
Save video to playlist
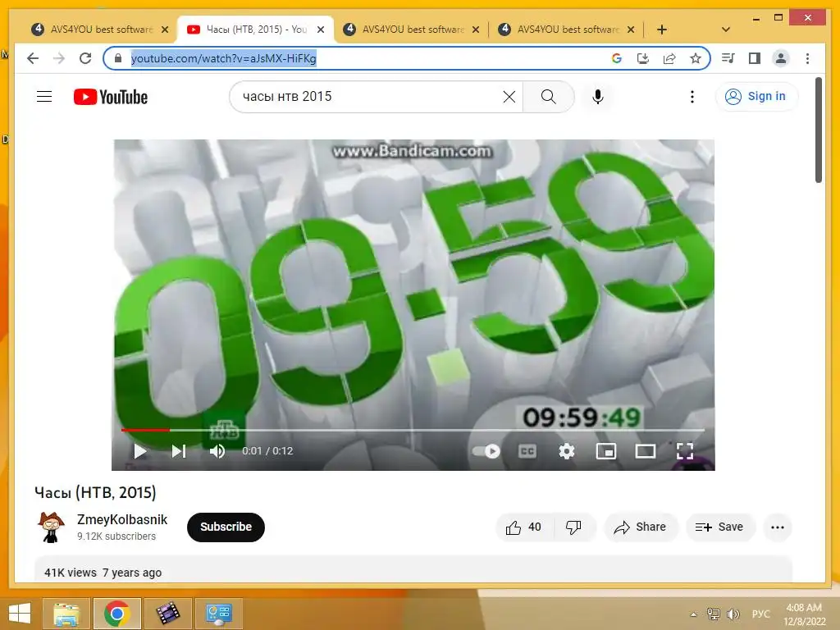(719, 527)
